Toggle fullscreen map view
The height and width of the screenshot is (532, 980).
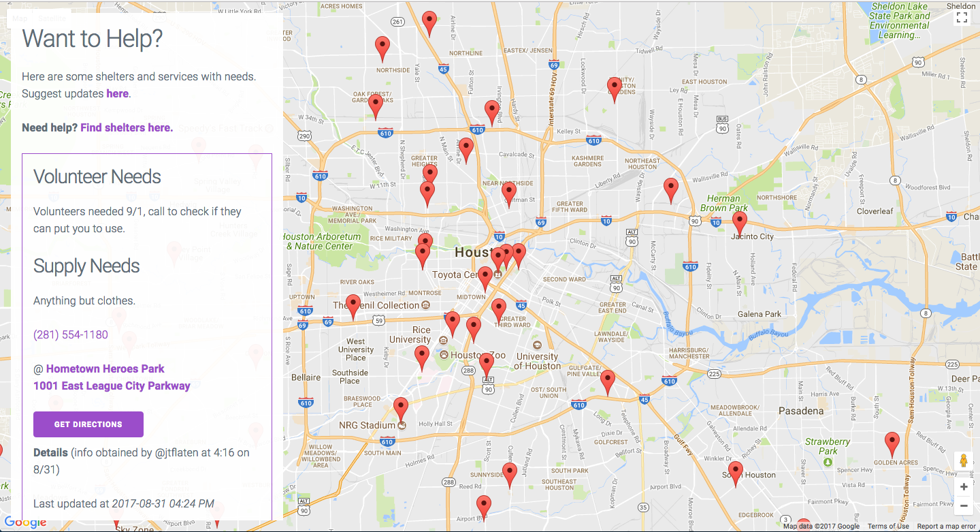click(x=962, y=18)
